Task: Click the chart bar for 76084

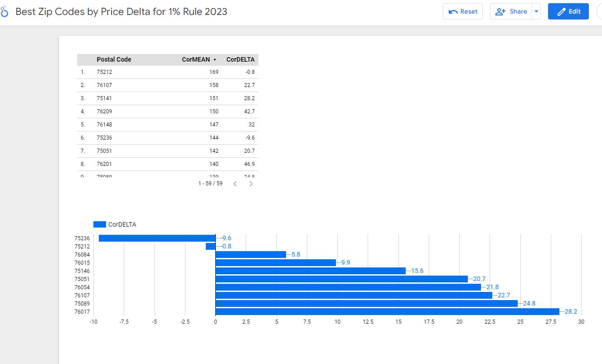Action: coord(251,254)
